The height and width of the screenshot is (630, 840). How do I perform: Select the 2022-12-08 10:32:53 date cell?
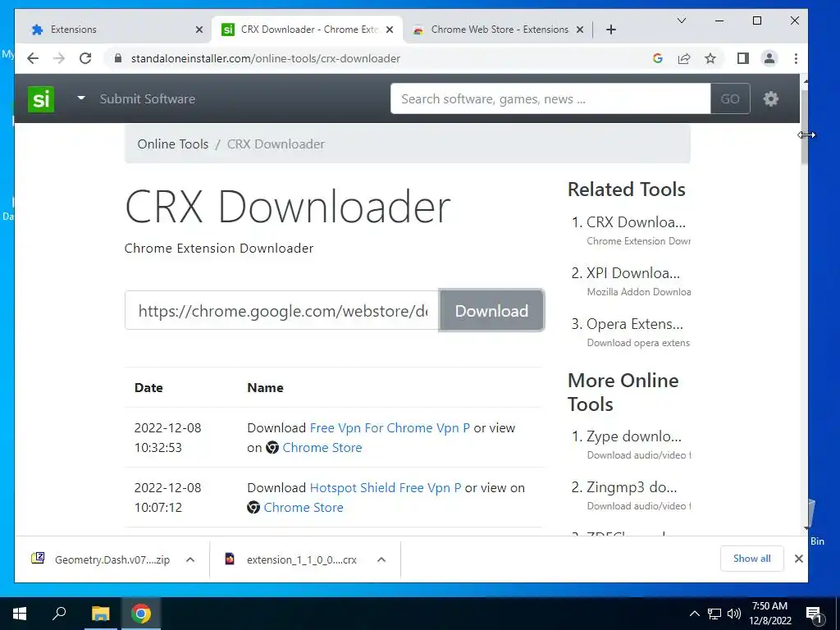tap(167, 438)
